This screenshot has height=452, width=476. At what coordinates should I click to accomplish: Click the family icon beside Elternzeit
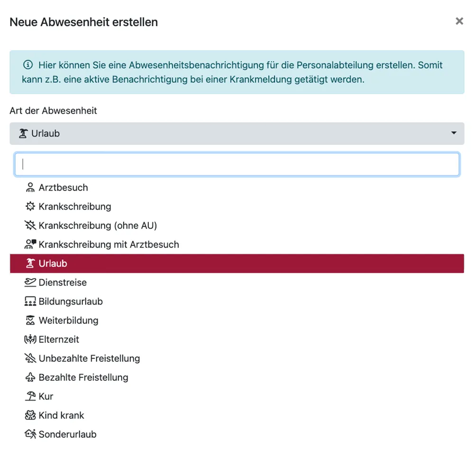[x=30, y=340]
